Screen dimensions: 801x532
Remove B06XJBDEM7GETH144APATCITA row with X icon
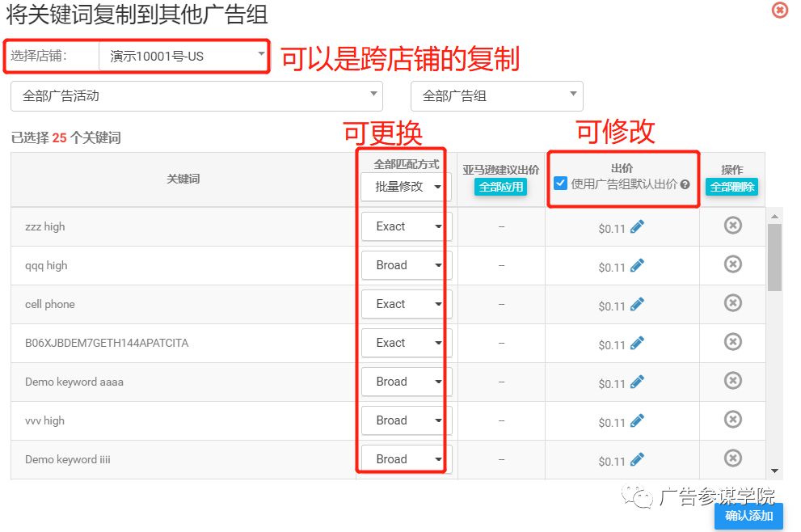click(x=733, y=342)
